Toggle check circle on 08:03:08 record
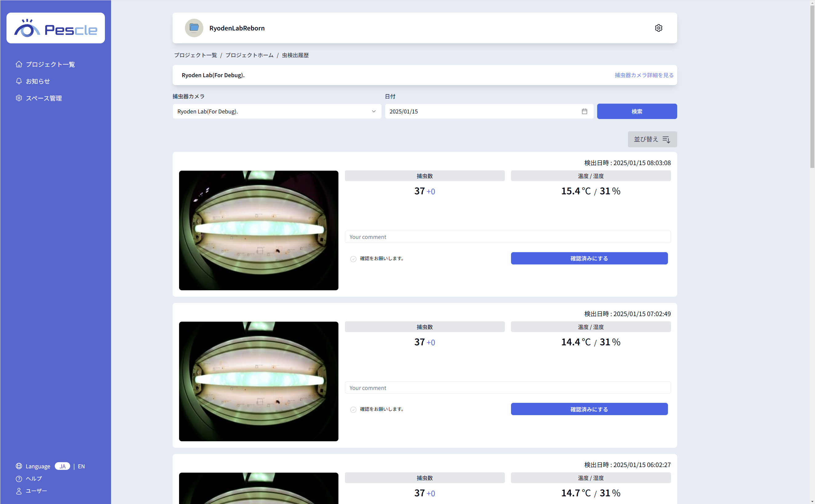Image resolution: width=815 pixels, height=504 pixels. [x=353, y=259]
